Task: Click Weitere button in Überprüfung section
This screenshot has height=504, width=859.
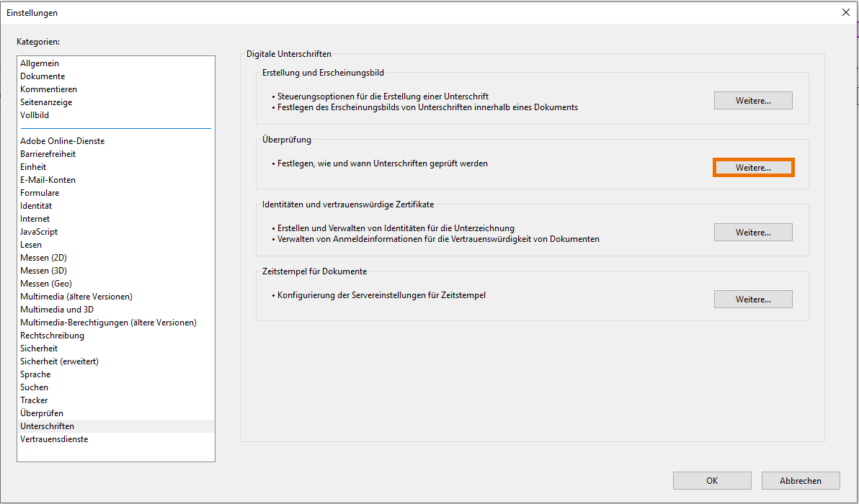Action: (x=753, y=167)
